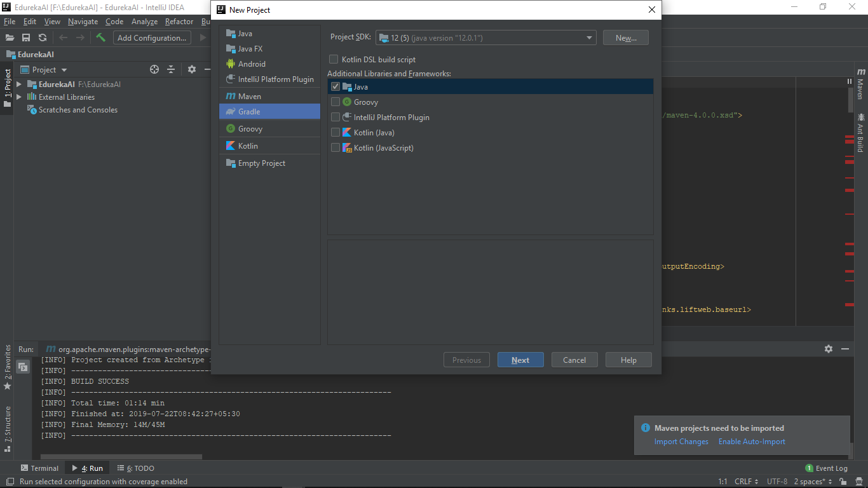Open the Favorites side tab
This screenshot has height=488, width=868.
[x=8, y=367]
